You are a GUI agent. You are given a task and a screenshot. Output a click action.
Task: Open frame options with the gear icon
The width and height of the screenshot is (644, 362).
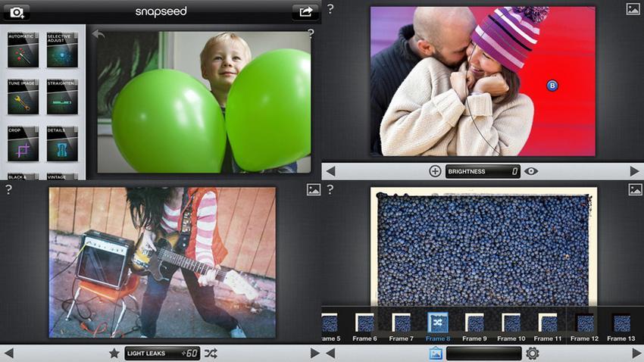(x=532, y=353)
